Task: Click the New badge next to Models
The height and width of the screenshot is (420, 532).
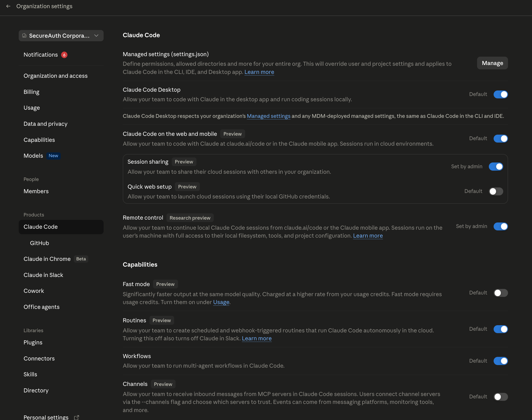Action: point(53,156)
